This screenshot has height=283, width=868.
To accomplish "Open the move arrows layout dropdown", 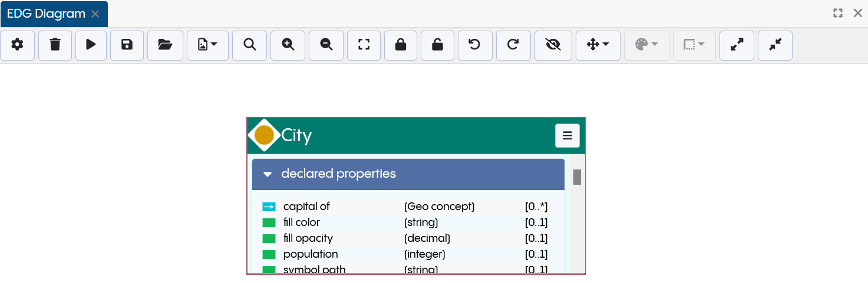I will click(x=598, y=45).
